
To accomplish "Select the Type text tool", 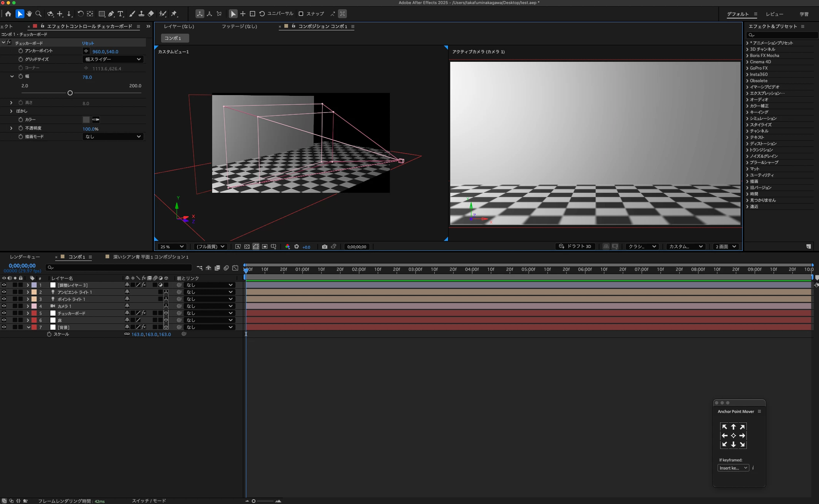I will pyautogui.click(x=120, y=14).
